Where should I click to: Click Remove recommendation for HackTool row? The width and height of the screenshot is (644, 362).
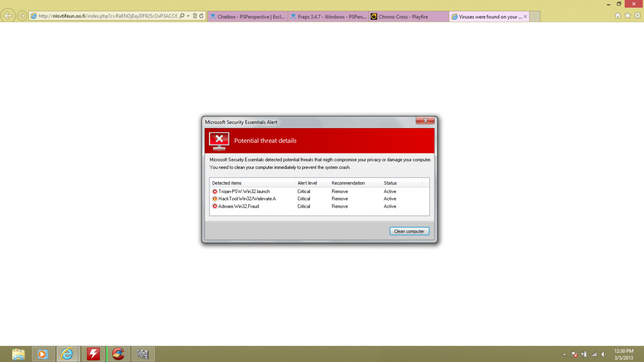pyautogui.click(x=339, y=199)
